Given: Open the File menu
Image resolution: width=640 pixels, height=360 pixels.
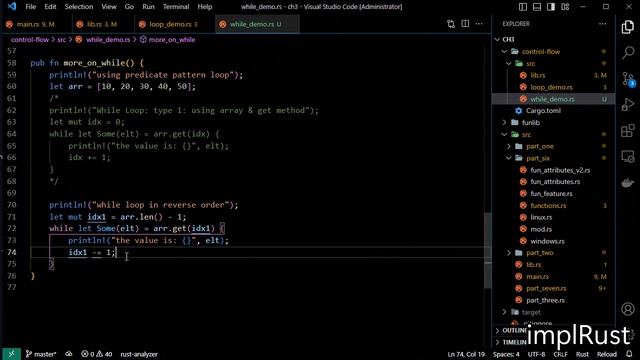Looking at the screenshot, I should 31,7.
